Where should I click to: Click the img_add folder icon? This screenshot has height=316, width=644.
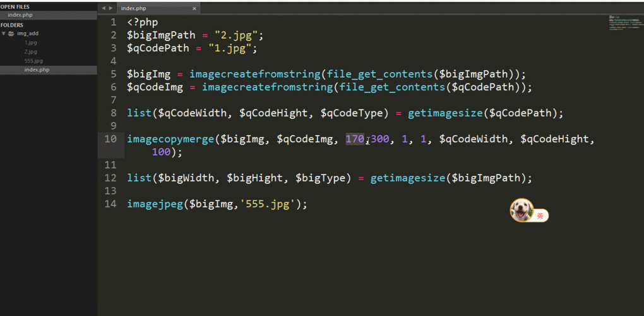[11, 33]
